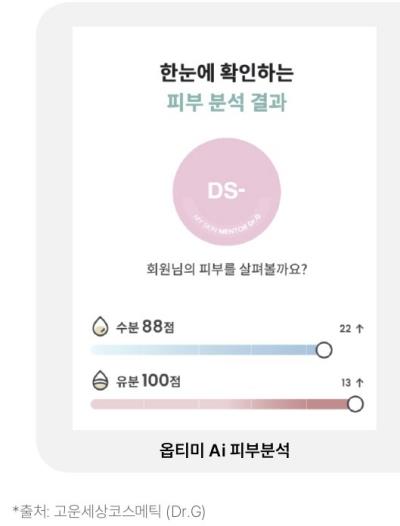The image size is (400, 526).
Task: Click the pink oil slider handle
Action: pos(355,404)
